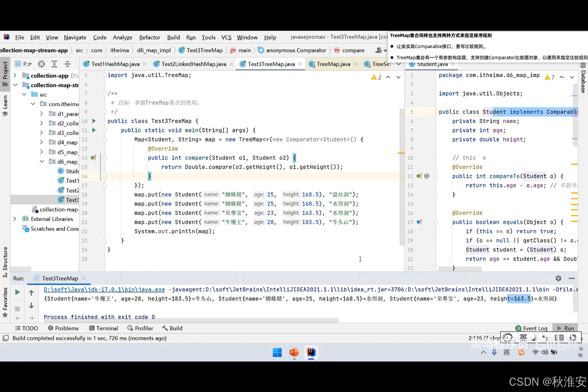588x392 pixels.
Task: Open the java.exe path link in console
Action: (104, 289)
